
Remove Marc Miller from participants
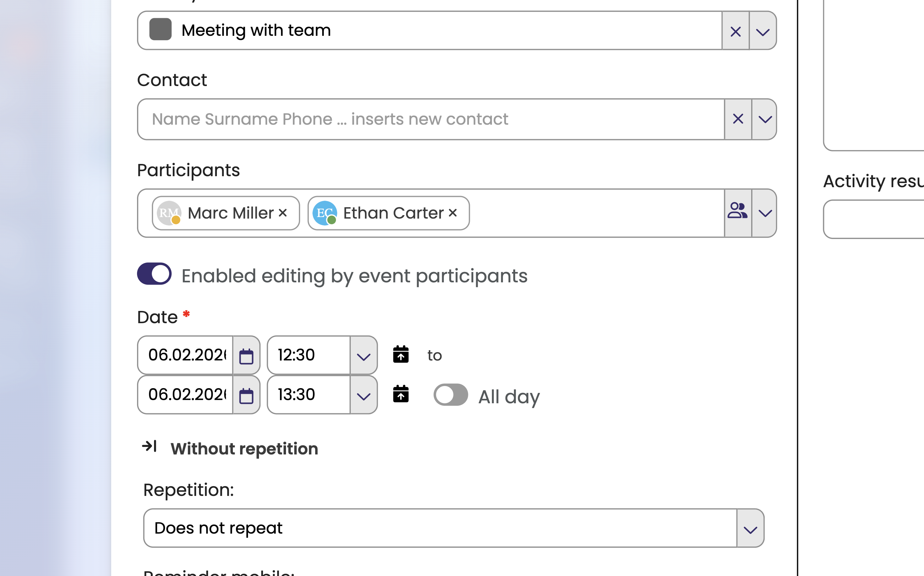click(x=283, y=213)
